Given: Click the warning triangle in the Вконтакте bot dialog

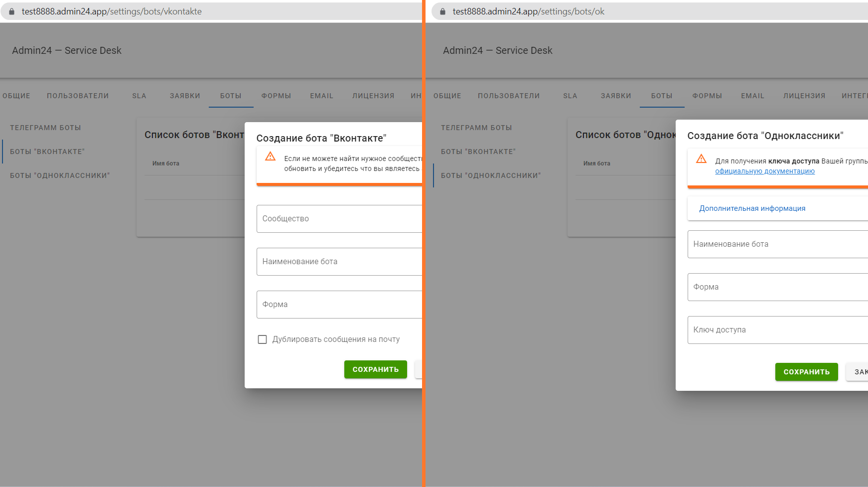Looking at the screenshot, I should coord(271,157).
